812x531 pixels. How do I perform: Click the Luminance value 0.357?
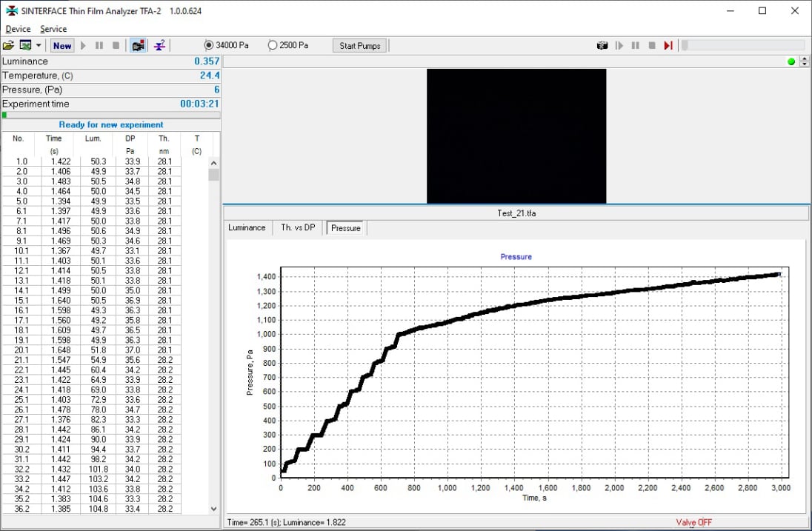coord(207,61)
